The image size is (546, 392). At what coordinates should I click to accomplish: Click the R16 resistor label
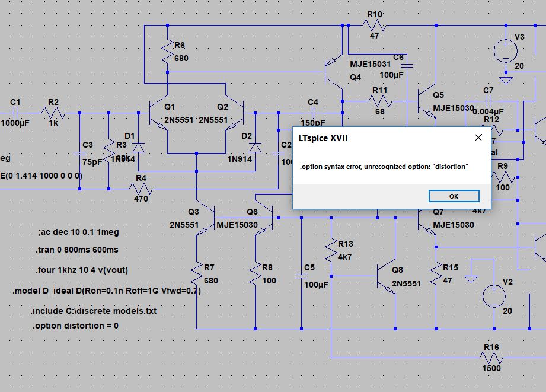(x=491, y=347)
